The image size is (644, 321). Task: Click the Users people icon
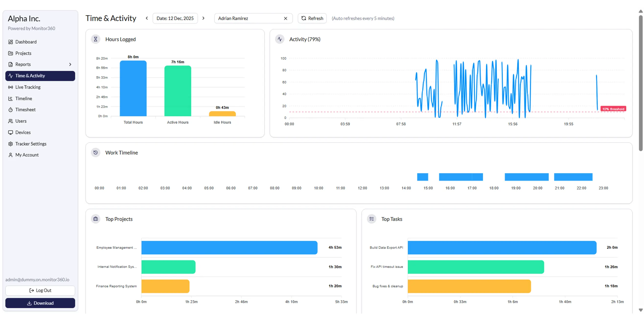point(11,121)
